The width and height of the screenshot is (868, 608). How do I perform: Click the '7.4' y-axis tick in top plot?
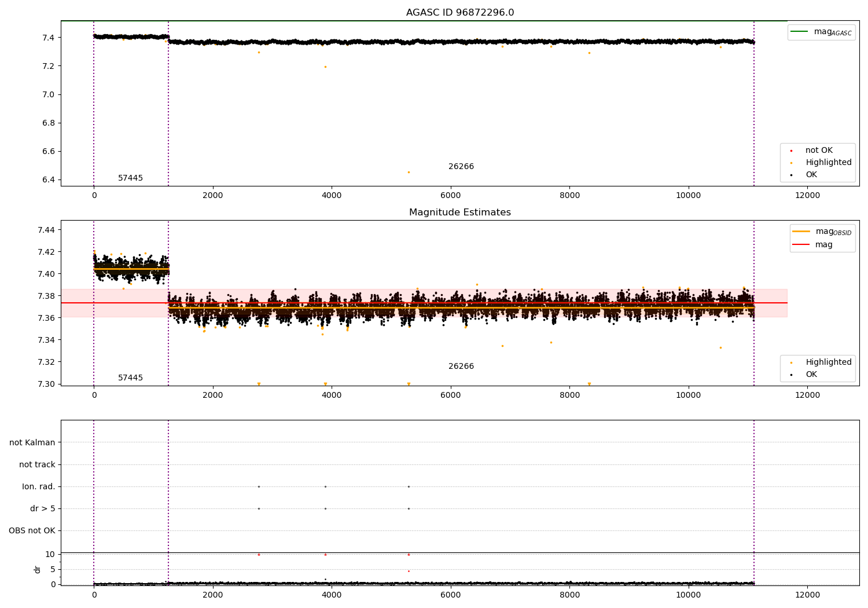coord(47,38)
